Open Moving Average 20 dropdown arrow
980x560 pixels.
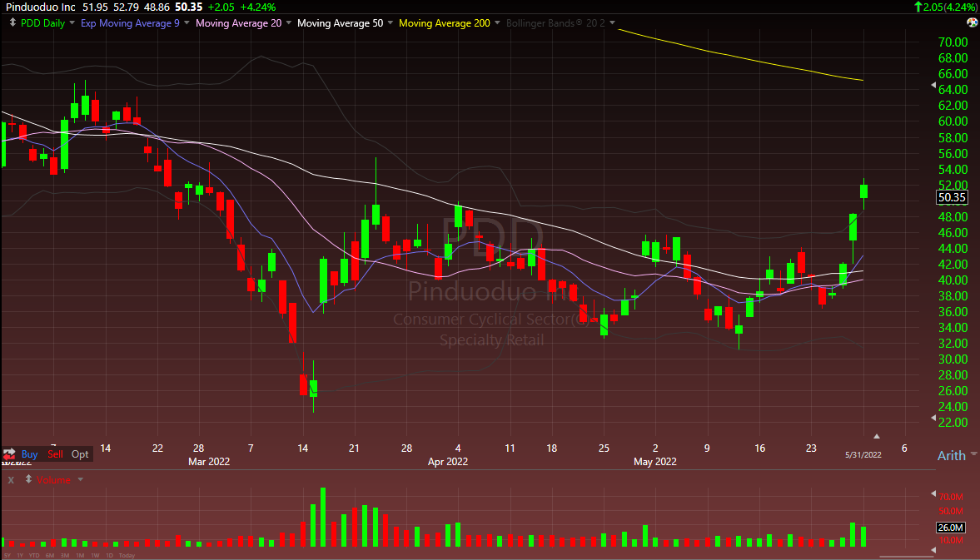288,22
